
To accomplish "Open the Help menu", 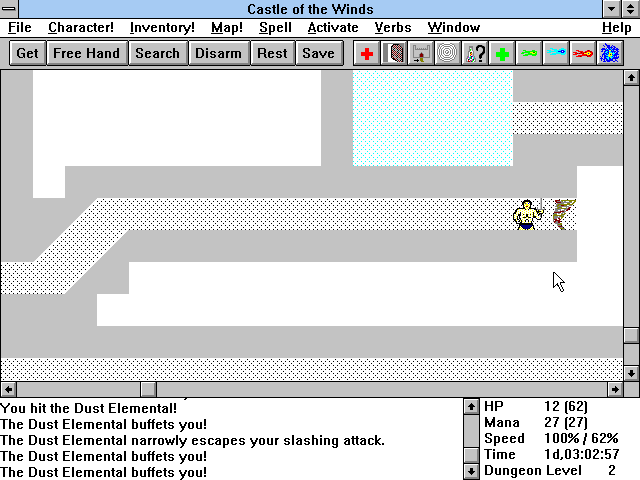I will point(616,28).
